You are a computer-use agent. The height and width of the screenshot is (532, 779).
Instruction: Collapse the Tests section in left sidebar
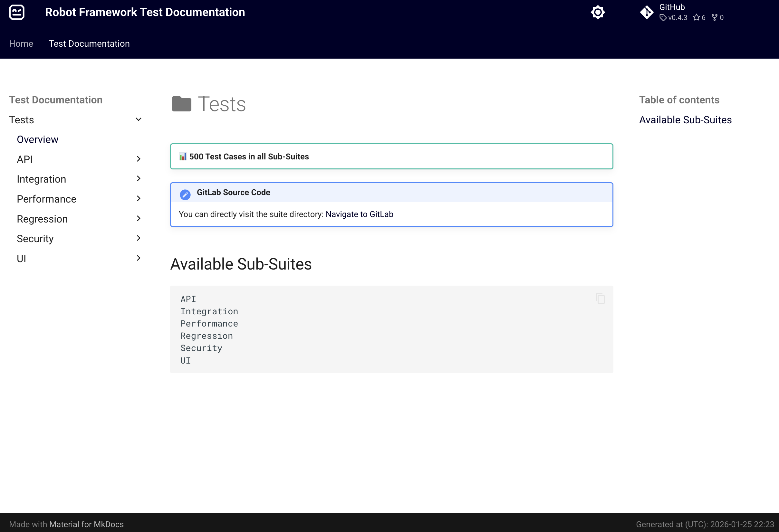click(x=139, y=119)
